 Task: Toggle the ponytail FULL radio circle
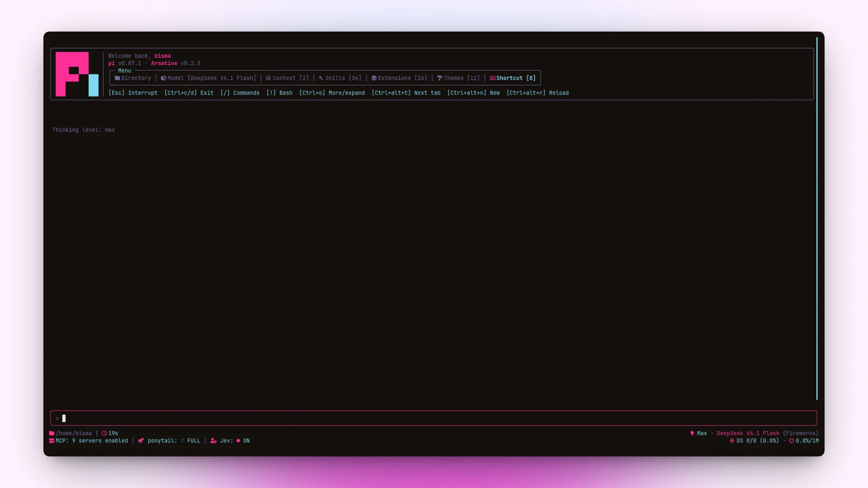pos(182,441)
